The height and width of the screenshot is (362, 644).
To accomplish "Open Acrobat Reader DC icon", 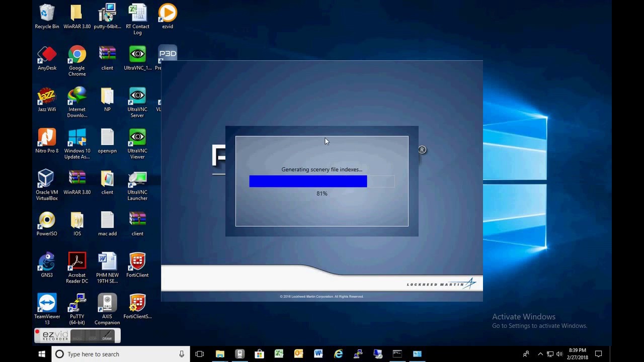I will click(x=77, y=268).
